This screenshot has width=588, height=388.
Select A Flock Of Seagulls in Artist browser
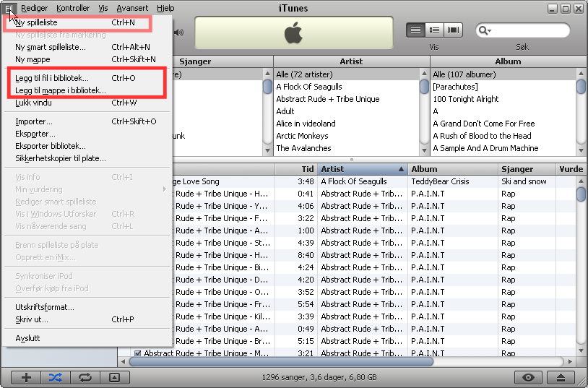point(347,87)
